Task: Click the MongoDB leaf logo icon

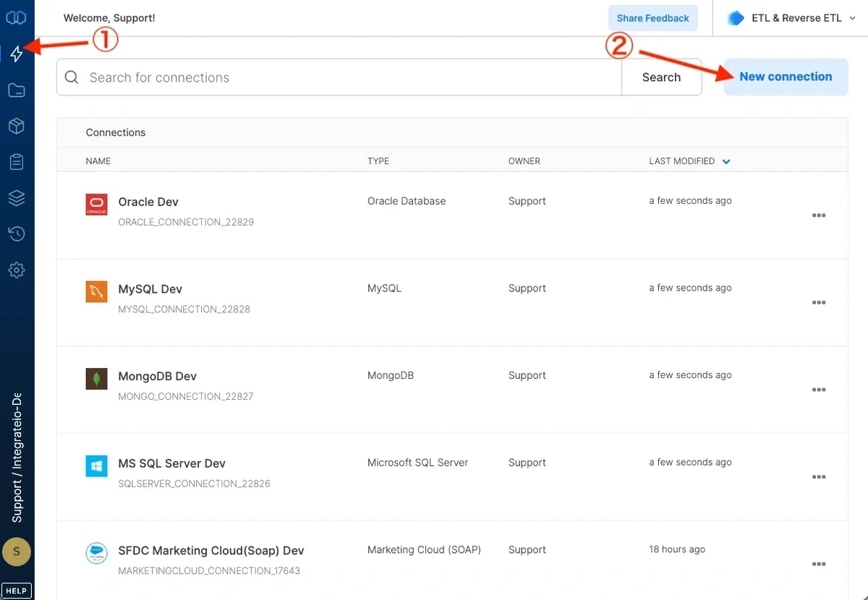Action: (96, 379)
